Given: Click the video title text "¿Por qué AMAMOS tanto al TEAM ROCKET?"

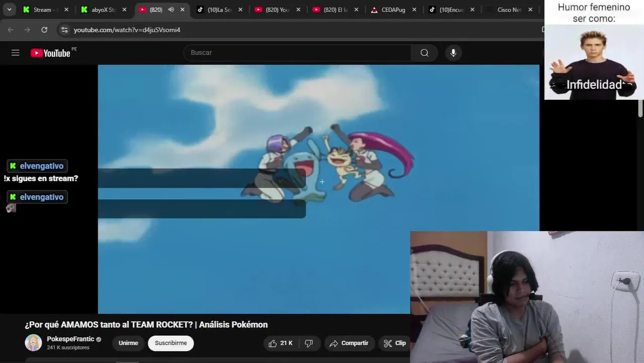Looking at the screenshot, I should [x=109, y=325].
